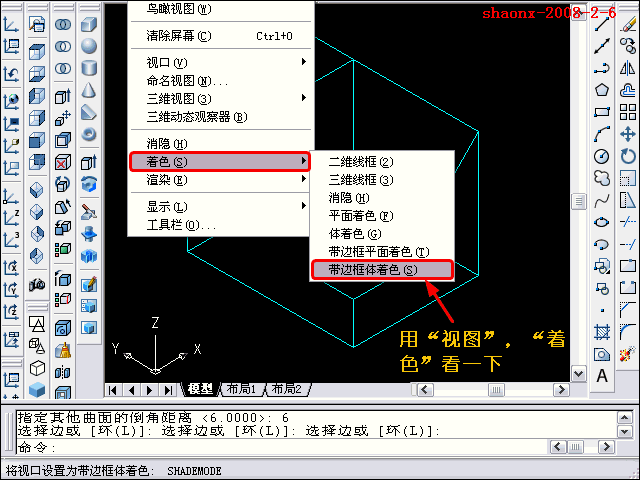Select the UCS Previous icon
Screen dimensions: 640x480
[11, 74]
